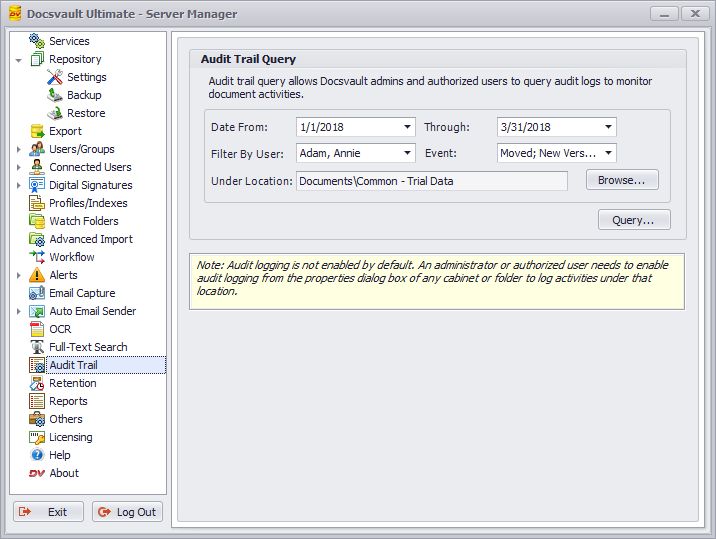Collapse the Repository tree node
716x539 pixels.
point(19,60)
